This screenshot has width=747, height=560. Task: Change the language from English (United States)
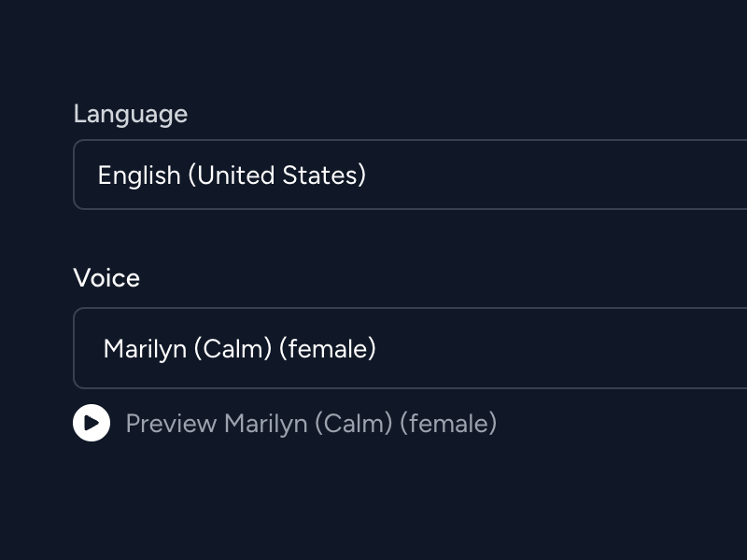(x=410, y=175)
